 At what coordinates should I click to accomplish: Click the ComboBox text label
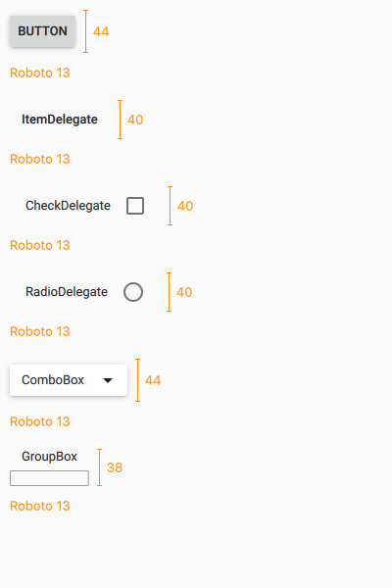[53, 380]
